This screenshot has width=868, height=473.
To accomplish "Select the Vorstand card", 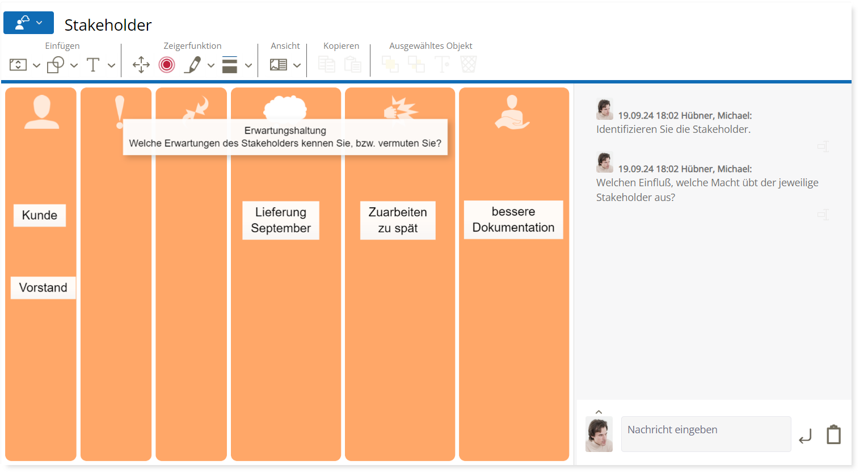I will pyautogui.click(x=43, y=287).
